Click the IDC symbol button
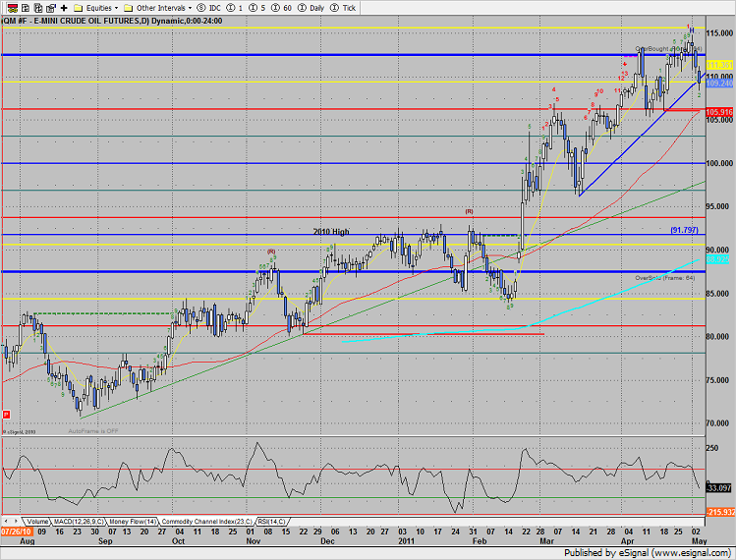 click(x=209, y=8)
